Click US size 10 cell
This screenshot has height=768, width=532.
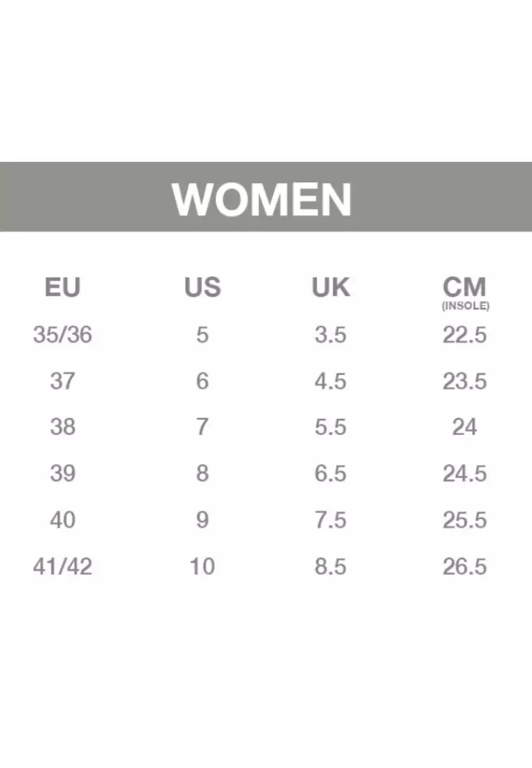(202, 567)
